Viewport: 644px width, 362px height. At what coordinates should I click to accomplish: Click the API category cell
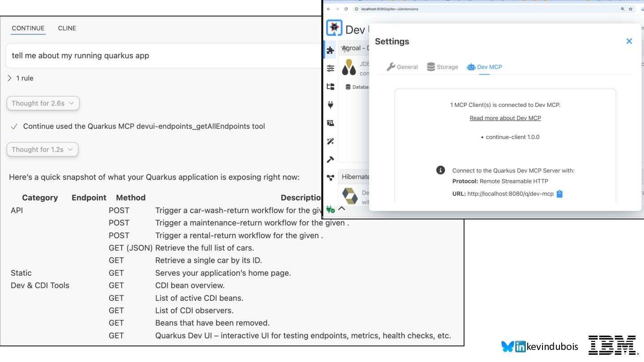click(x=17, y=210)
